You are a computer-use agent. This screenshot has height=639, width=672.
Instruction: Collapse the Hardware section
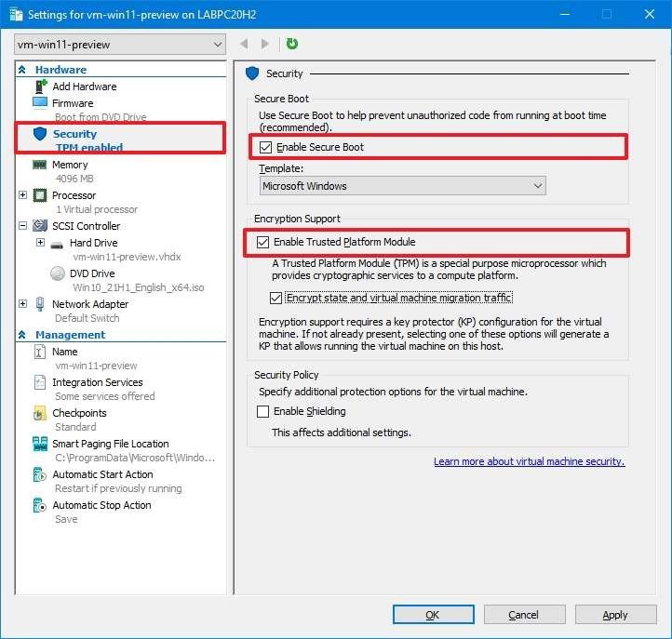click(x=22, y=70)
